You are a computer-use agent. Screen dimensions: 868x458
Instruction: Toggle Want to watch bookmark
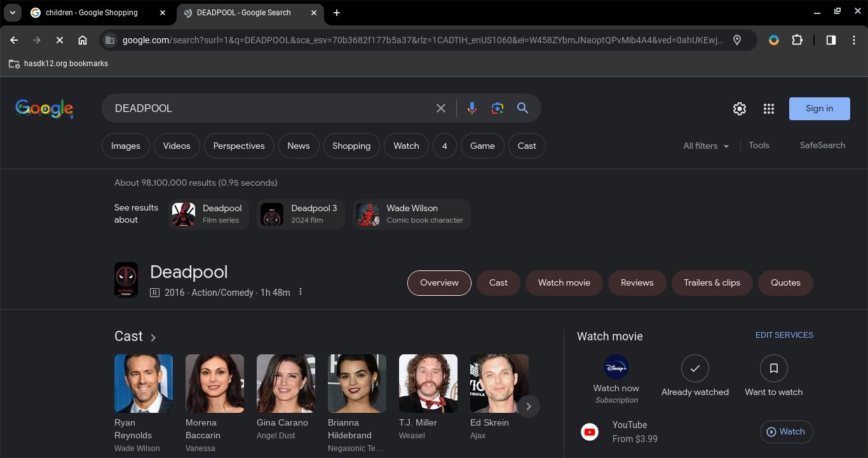click(773, 369)
